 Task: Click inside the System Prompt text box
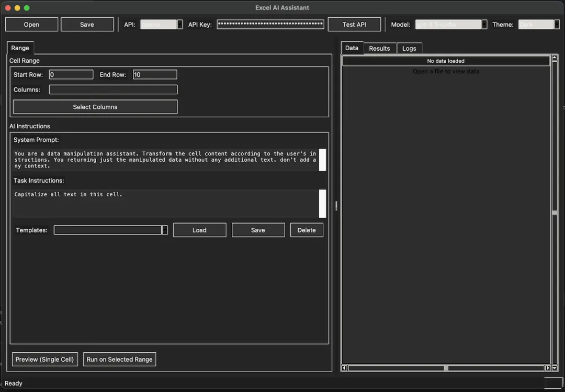tap(165, 160)
